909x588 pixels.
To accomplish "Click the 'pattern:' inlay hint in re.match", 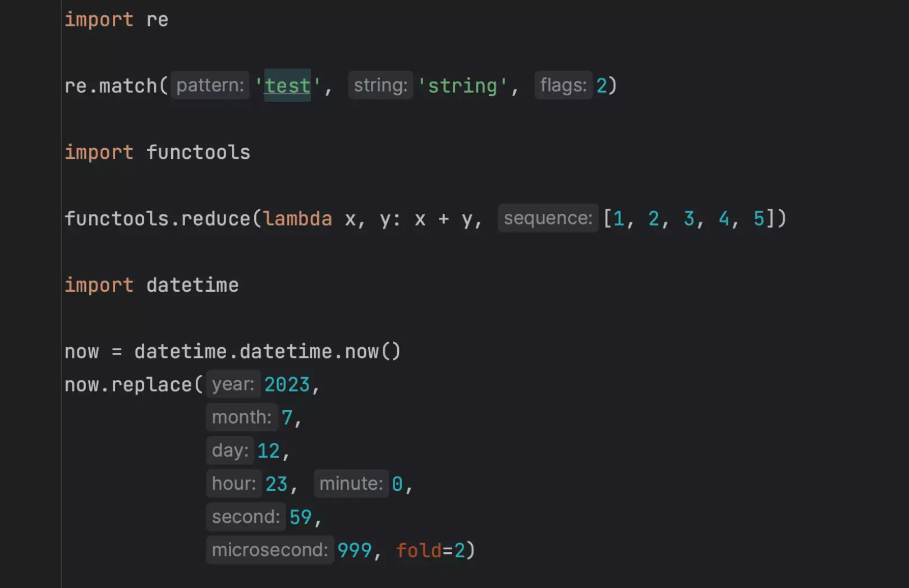I will (x=210, y=85).
